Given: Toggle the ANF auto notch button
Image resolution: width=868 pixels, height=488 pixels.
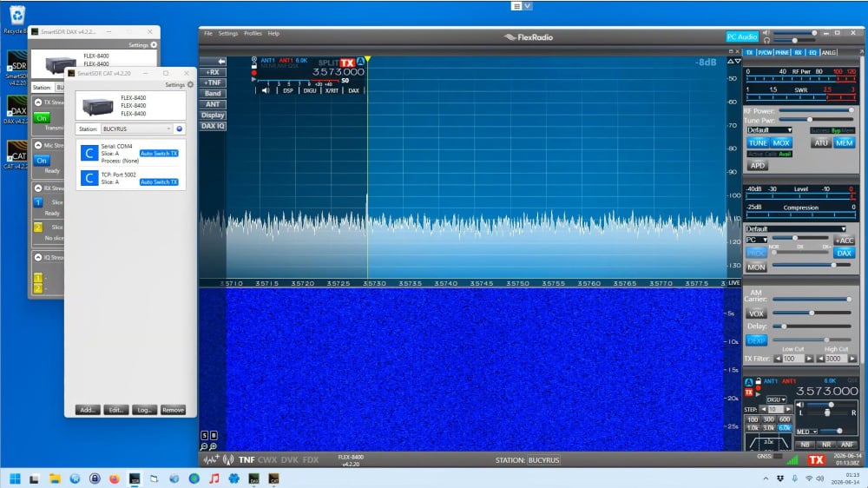Looking at the screenshot, I should point(847,445).
